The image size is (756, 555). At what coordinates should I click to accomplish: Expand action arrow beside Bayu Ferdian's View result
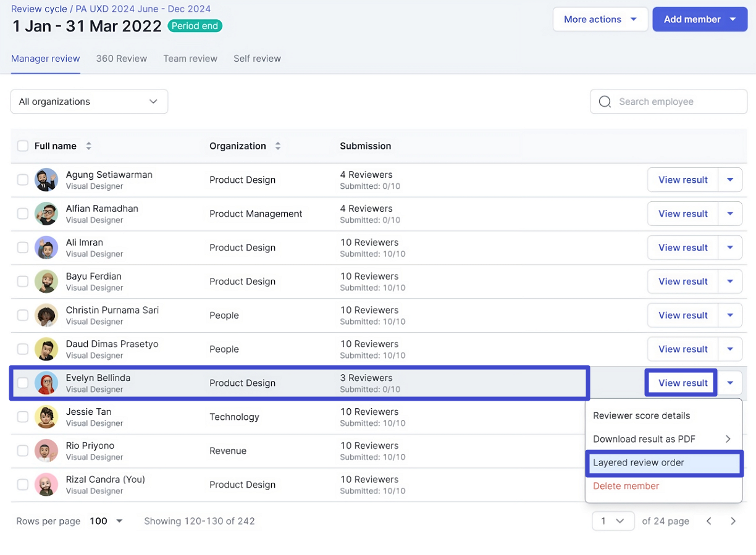coord(730,282)
